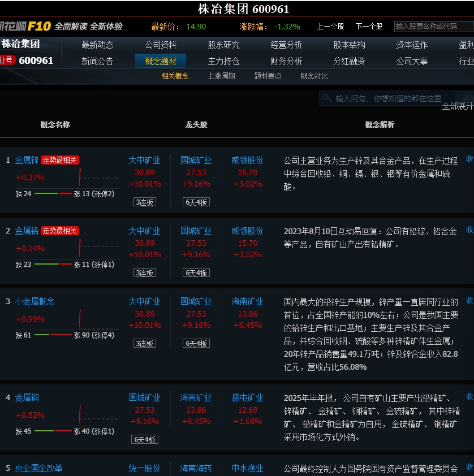Click the latest price value 14.90
The height and width of the screenshot is (476, 474).
[x=196, y=27]
